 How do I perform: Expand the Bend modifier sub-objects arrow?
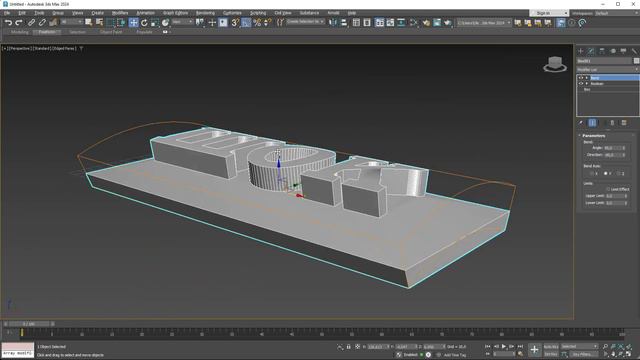587,78
